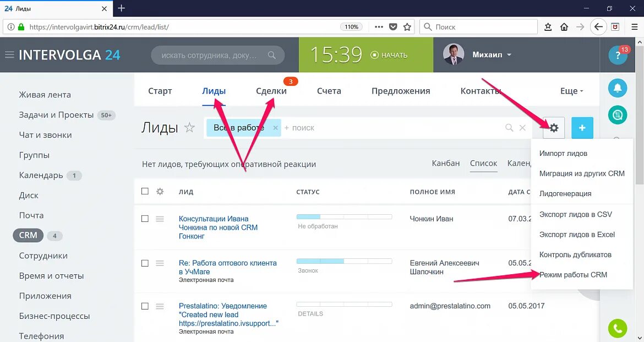Switch to Список view
The width and height of the screenshot is (644, 342).
click(483, 163)
